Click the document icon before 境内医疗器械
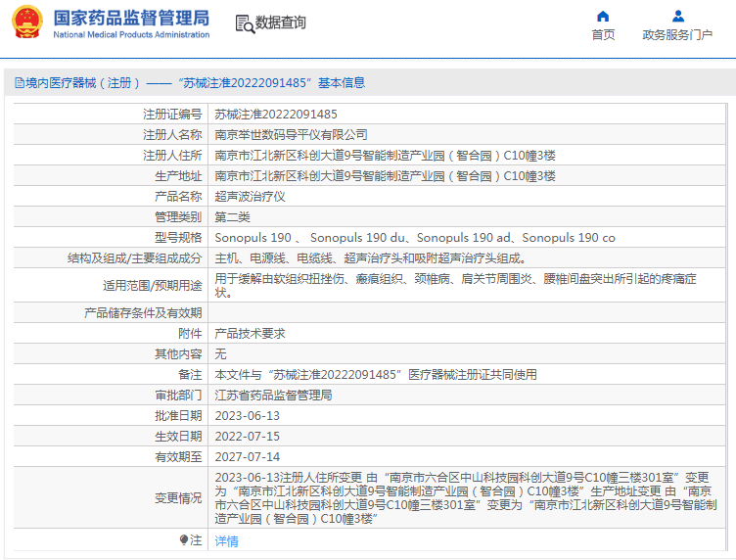736x560 pixels. (x=19, y=83)
